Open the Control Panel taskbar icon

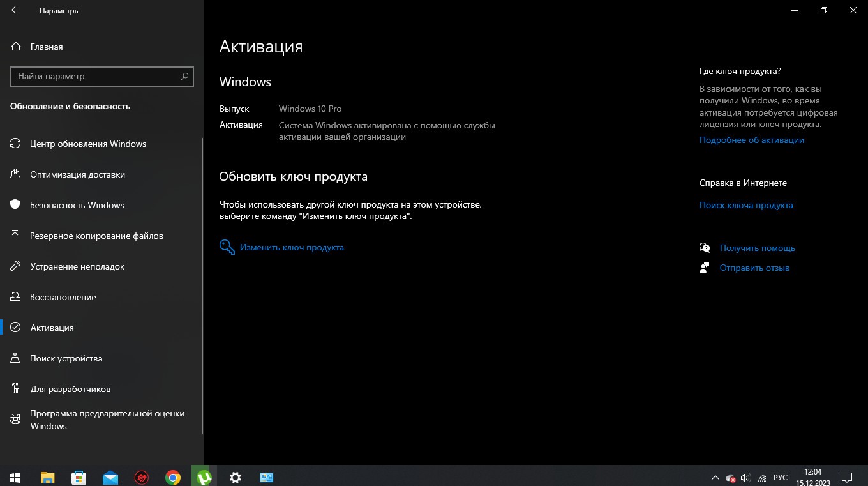click(267, 477)
